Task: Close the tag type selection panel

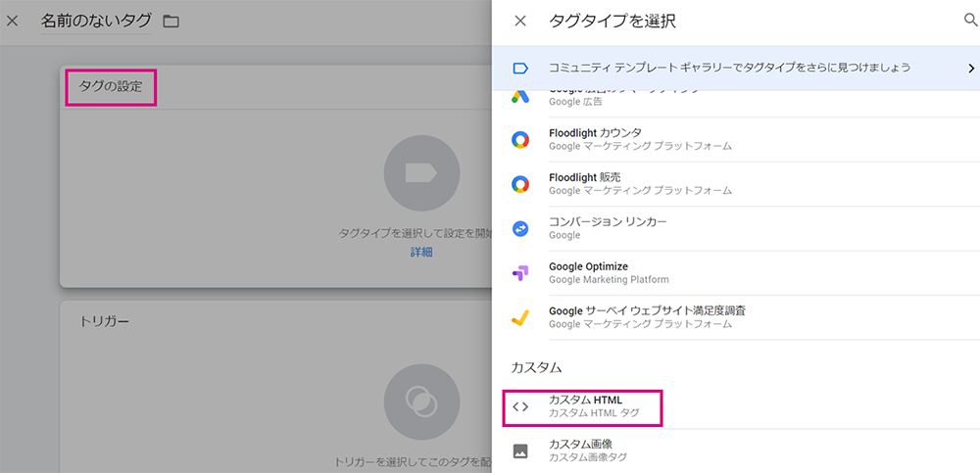Action: click(520, 22)
